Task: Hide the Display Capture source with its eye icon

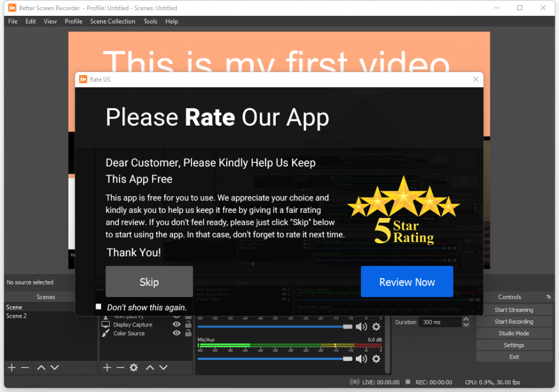Action: (x=176, y=324)
